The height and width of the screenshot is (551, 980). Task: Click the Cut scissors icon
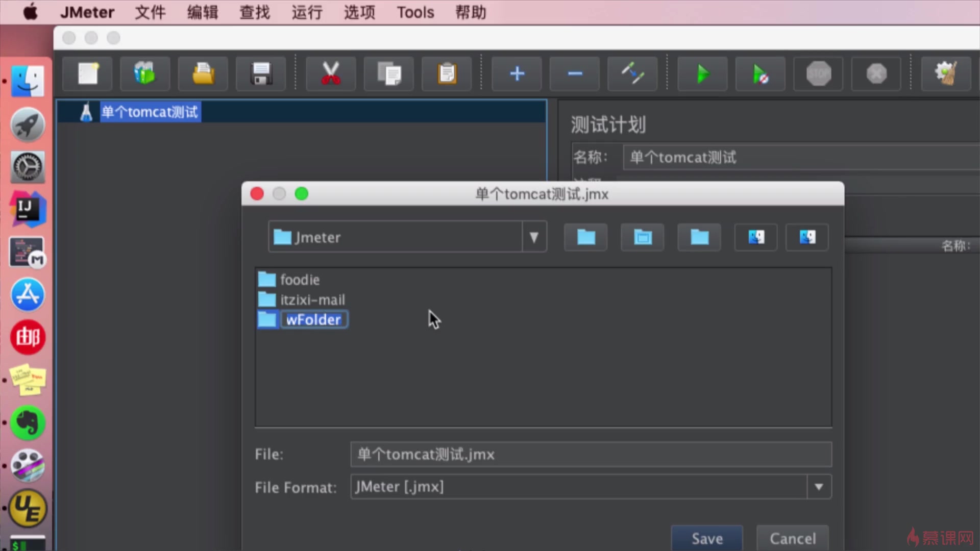tap(331, 74)
